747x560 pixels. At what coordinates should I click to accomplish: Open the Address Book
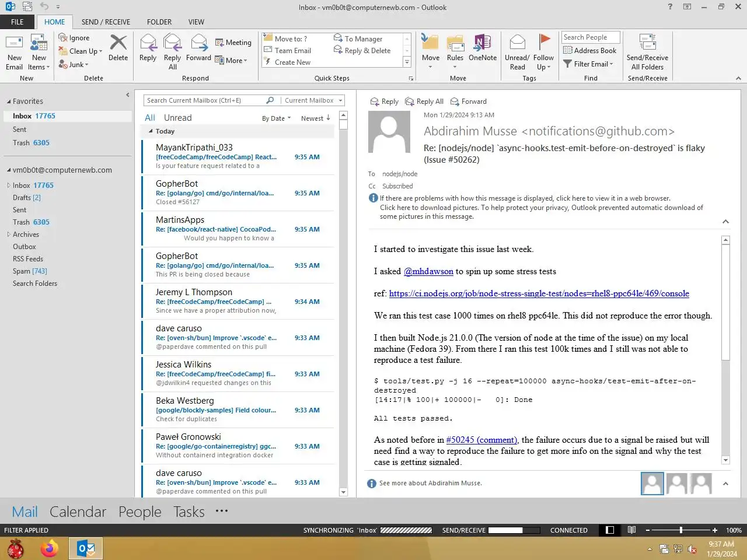tap(589, 51)
